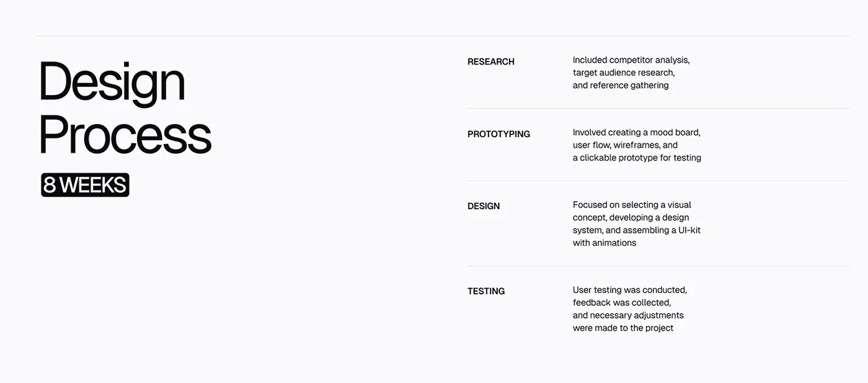Click 'were made to the project' line
Screen dimensions: 868x383
click(x=623, y=328)
